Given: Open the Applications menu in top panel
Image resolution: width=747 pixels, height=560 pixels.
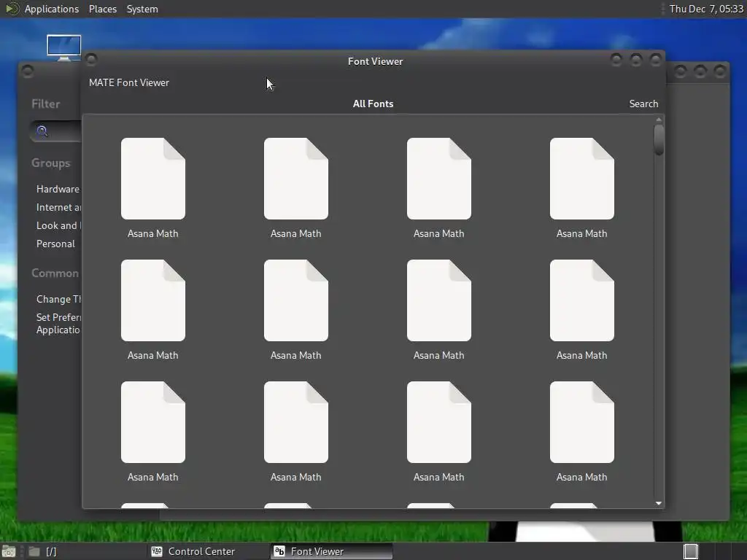Looking at the screenshot, I should 52,9.
